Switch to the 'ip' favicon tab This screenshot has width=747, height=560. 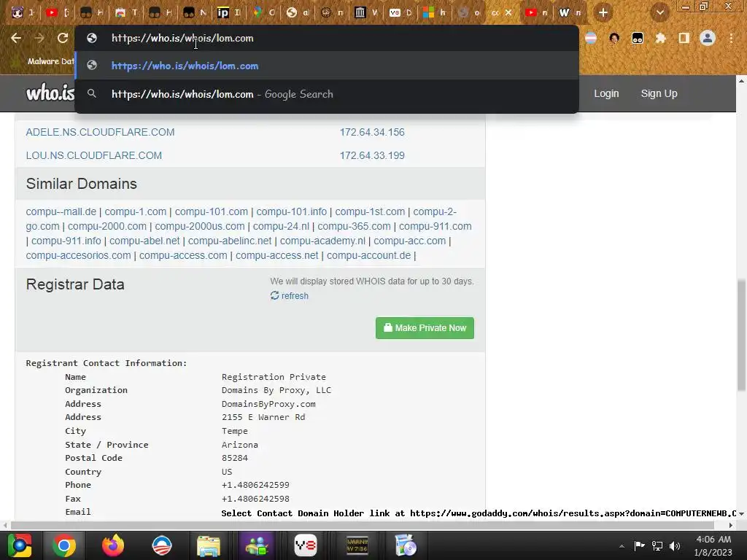[x=229, y=13]
